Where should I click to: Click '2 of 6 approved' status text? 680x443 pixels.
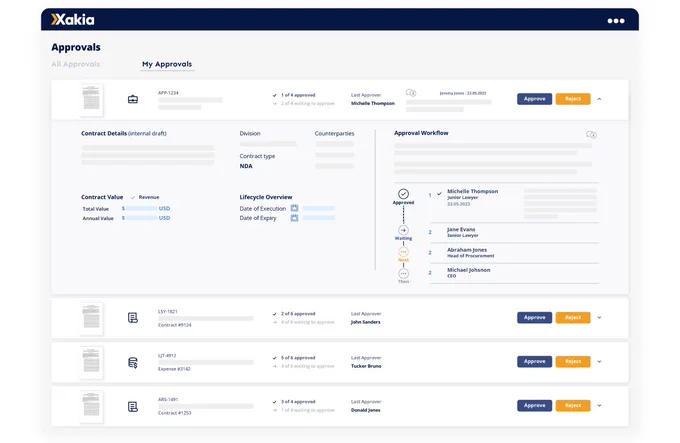[x=298, y=314]
